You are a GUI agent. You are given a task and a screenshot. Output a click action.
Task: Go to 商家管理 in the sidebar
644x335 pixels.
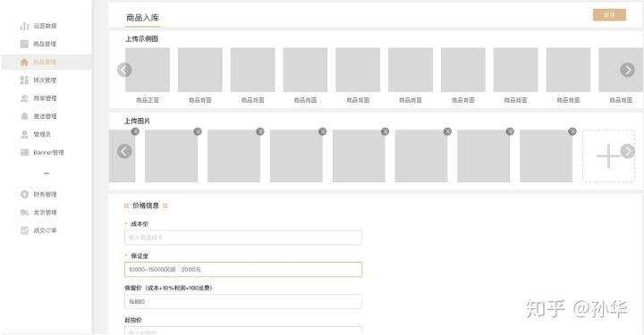pyautogui.click(x=38, y=98)
